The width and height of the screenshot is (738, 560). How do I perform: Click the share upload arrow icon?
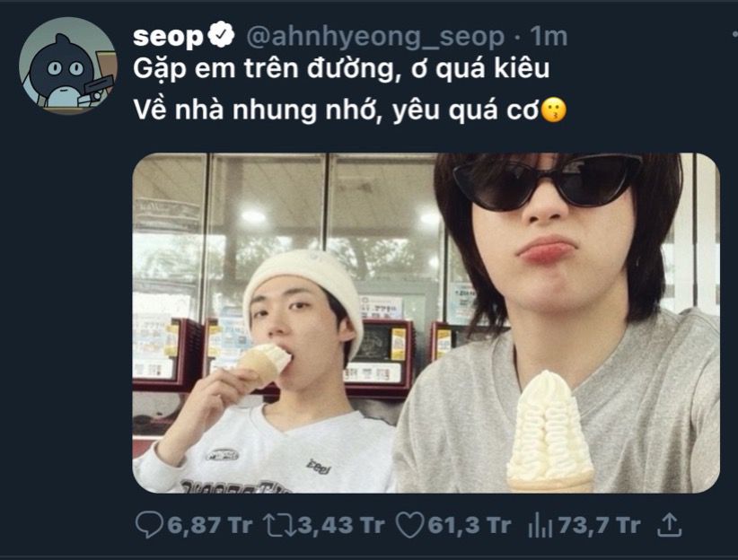[x=669, y=524]
